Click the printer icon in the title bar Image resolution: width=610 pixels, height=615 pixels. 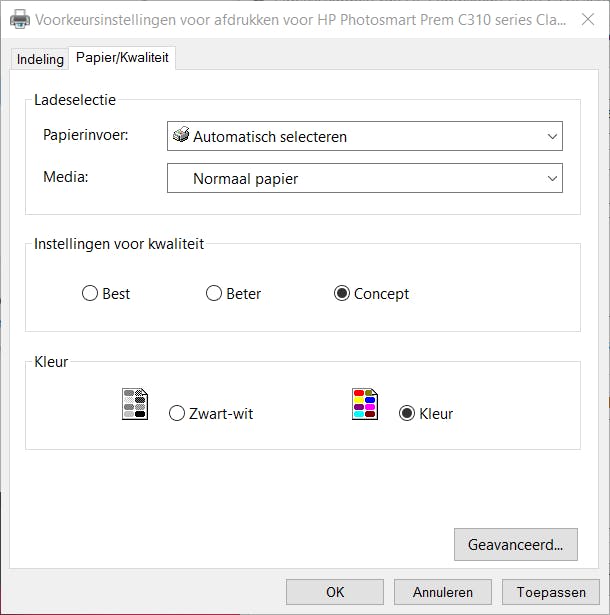tap(19, 20)
